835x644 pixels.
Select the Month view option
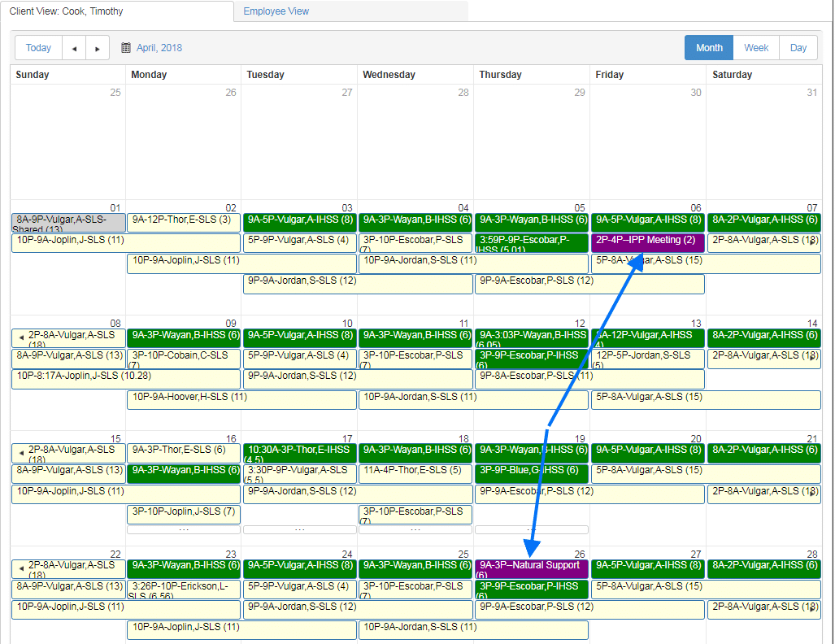pos(708,47)
